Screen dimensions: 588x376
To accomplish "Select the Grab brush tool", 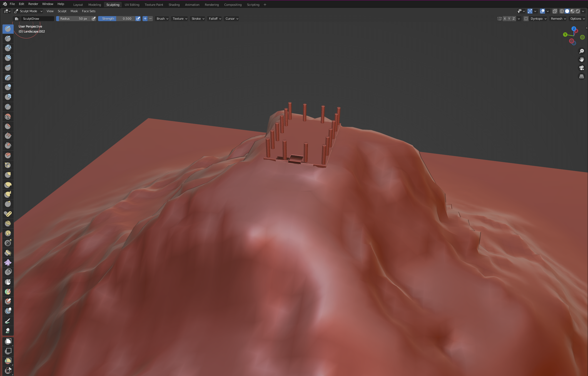I will [x=8, y=175].
